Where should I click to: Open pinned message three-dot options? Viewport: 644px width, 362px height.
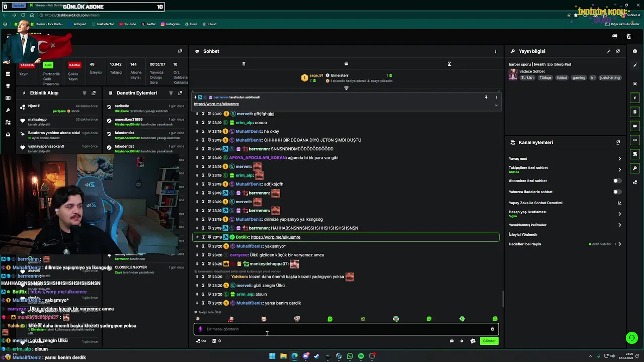coord(496,97)
